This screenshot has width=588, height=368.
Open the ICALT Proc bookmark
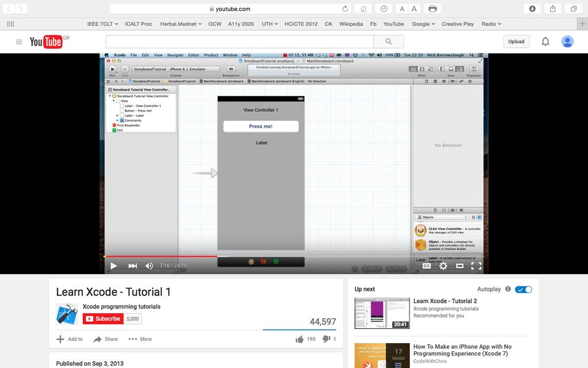(138, 24)
